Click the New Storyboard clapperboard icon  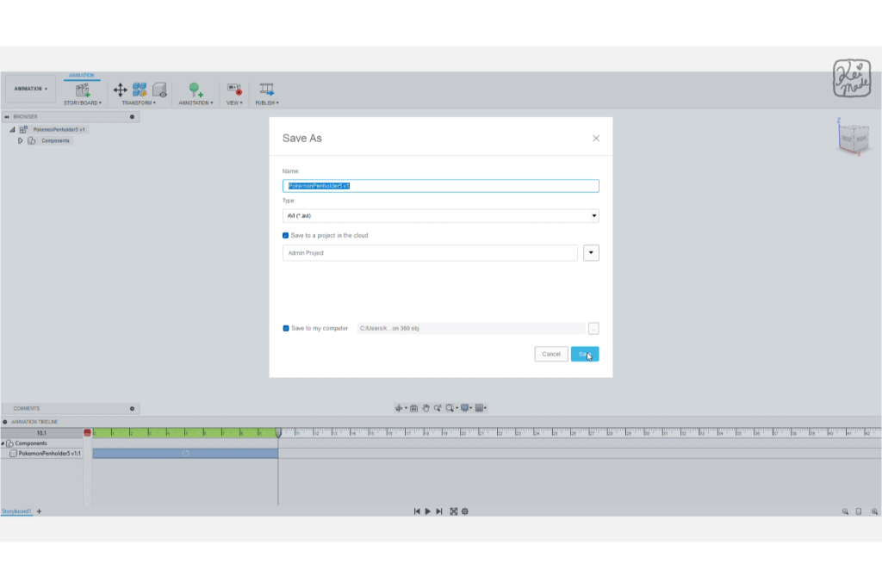pyautogui.click(x=83, y=90)
